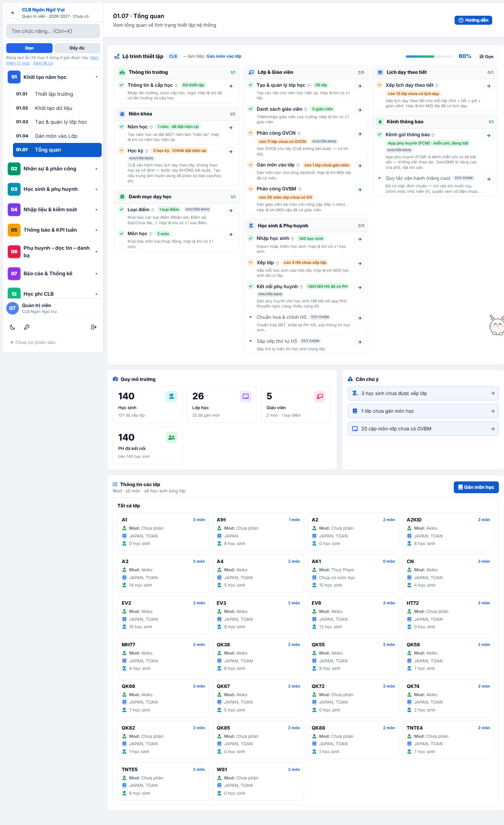
Task: Expand Thông báo & KPI tuần section
Action: pyautogui.click(x=53, y=230)
